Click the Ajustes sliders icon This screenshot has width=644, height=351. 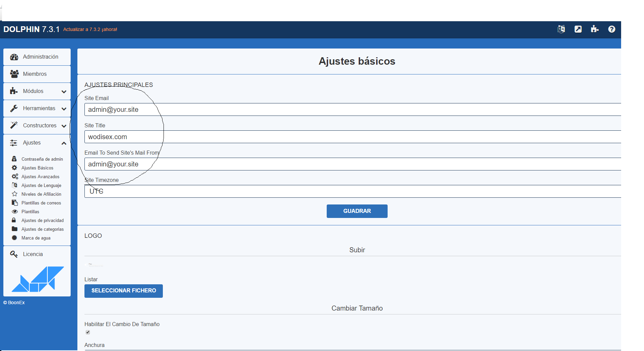[14, 143]
